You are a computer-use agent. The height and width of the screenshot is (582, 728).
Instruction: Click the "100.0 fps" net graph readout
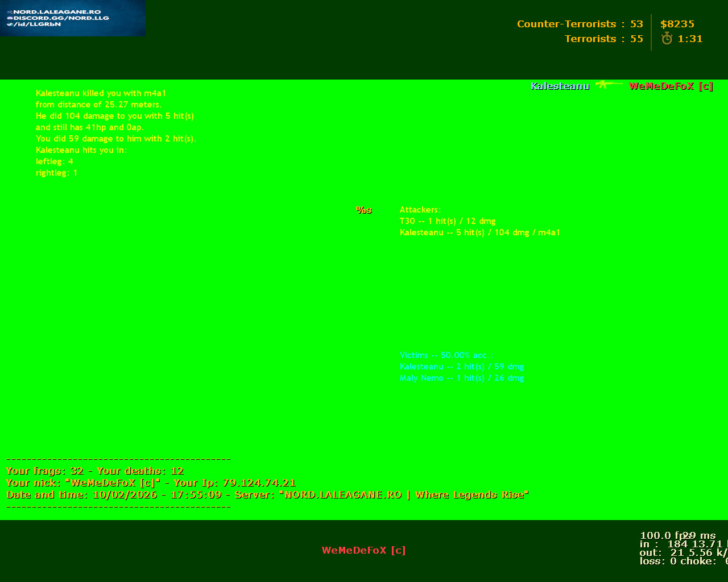tap(665, 535)
